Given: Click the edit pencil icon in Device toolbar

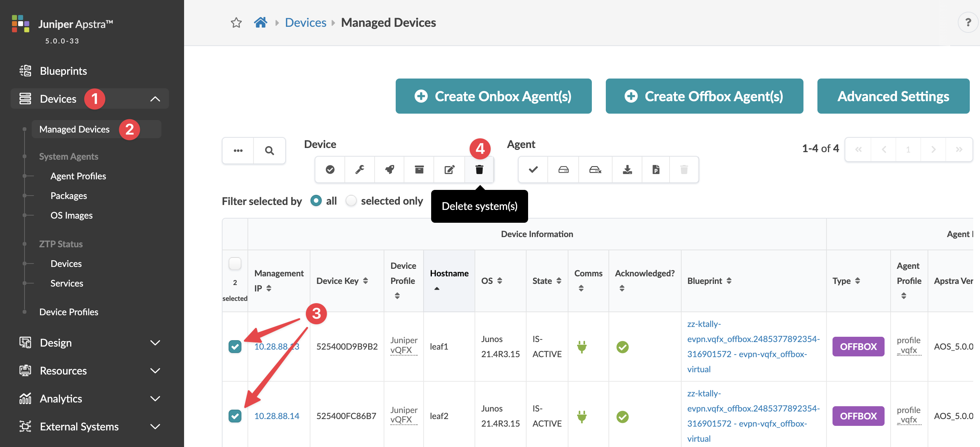Looking at the screenshot, I should tap(449, 170).
